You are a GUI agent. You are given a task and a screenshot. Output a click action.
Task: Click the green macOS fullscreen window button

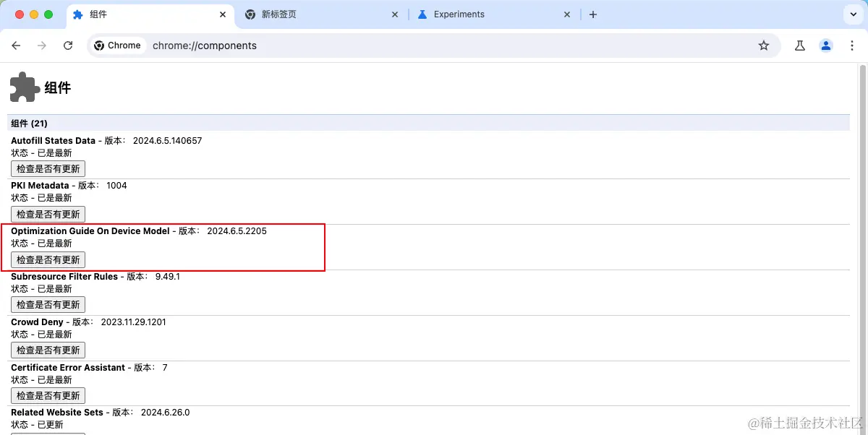[48, 14]
